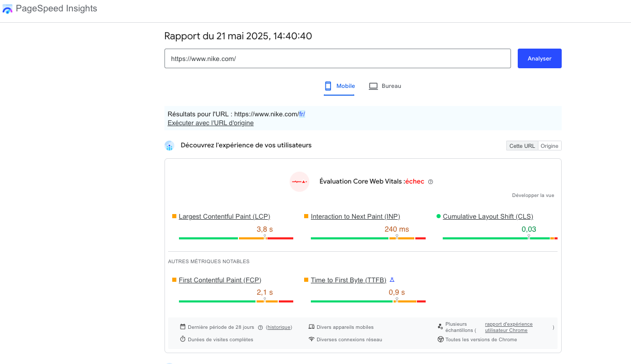Click the Chrome icon for all versions
631x364 pixels.
tap(440, 339)
